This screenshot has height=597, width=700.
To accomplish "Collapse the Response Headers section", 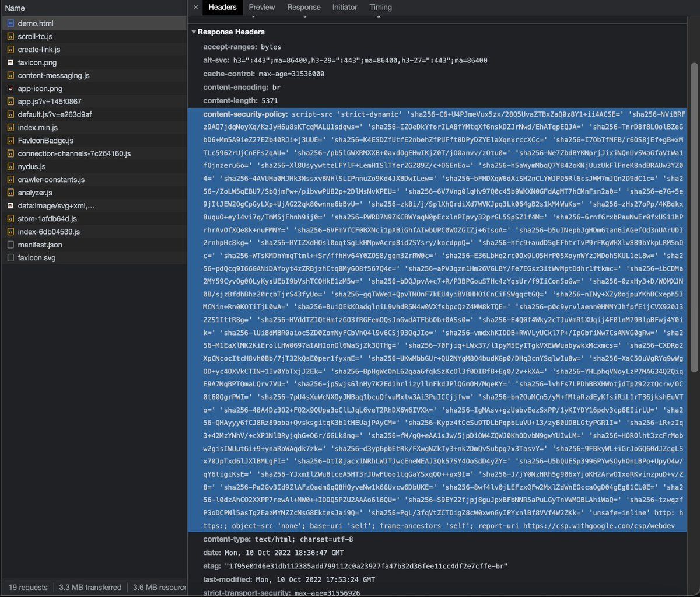I will 194,32.
